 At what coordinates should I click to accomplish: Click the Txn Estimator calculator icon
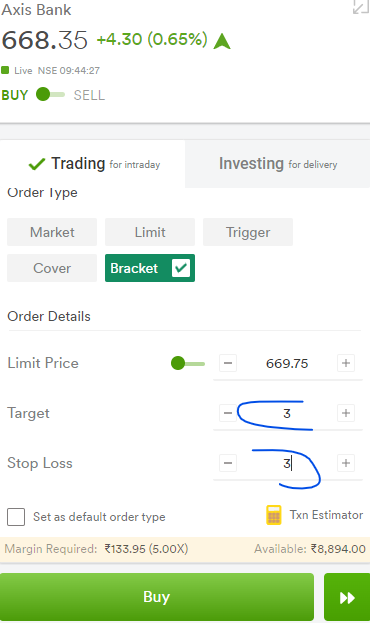pos(273,515)
